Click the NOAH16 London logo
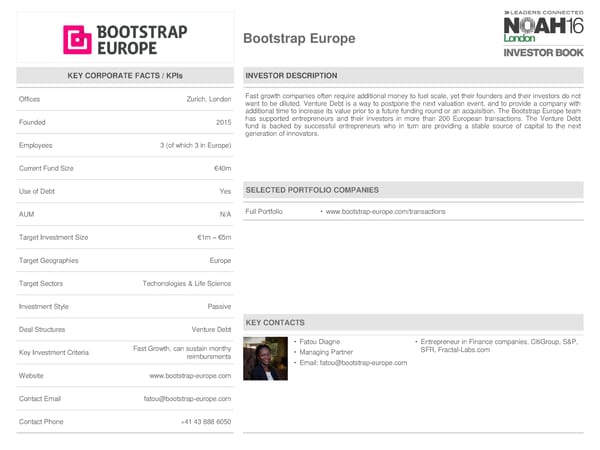This screenshot has height=450, width=600. click(x=542, y=29)
